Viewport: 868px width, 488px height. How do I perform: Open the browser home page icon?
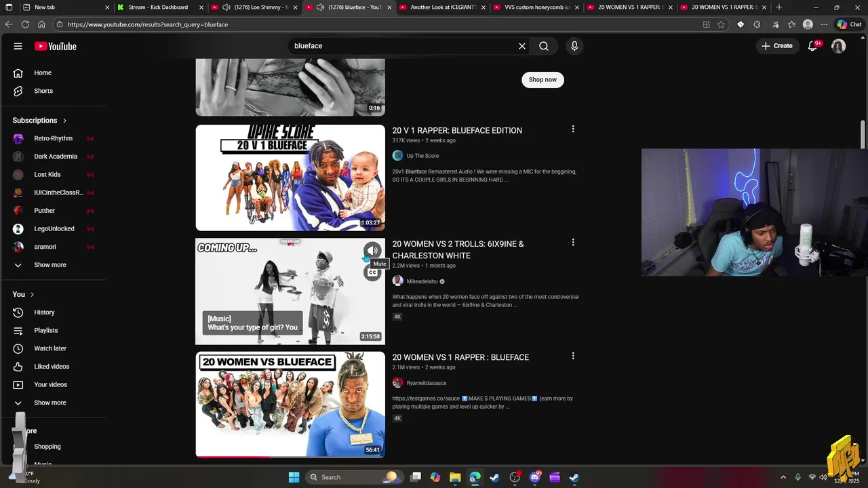[41, 24]
